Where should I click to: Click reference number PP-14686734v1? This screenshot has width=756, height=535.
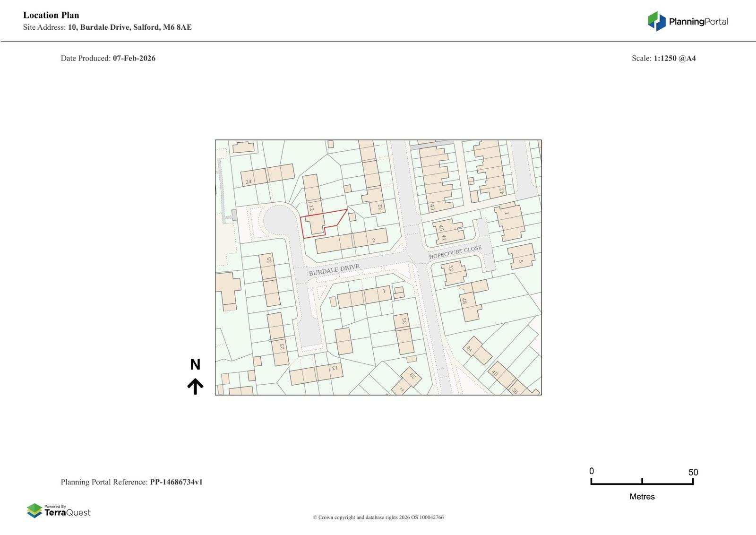[x=176, y=482]
